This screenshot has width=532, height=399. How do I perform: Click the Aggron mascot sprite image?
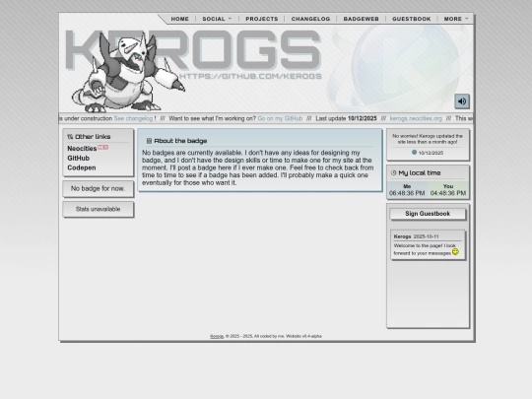click(128, 72)
